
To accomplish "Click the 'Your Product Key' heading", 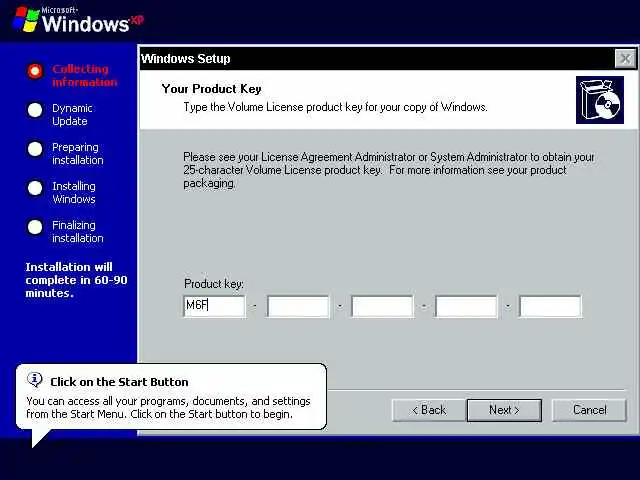I will pos(211,89).
